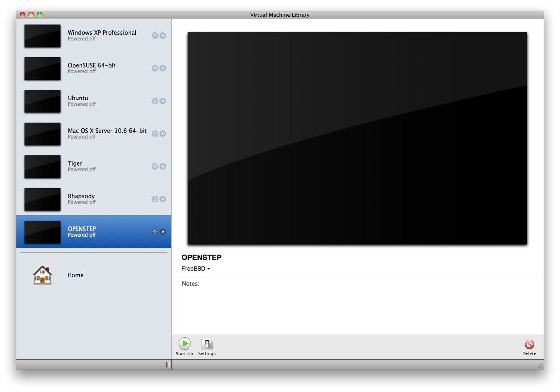This screenshot has width=560, height=392.
Task: Open the Home house icon
Action: (x=43, y=275)
